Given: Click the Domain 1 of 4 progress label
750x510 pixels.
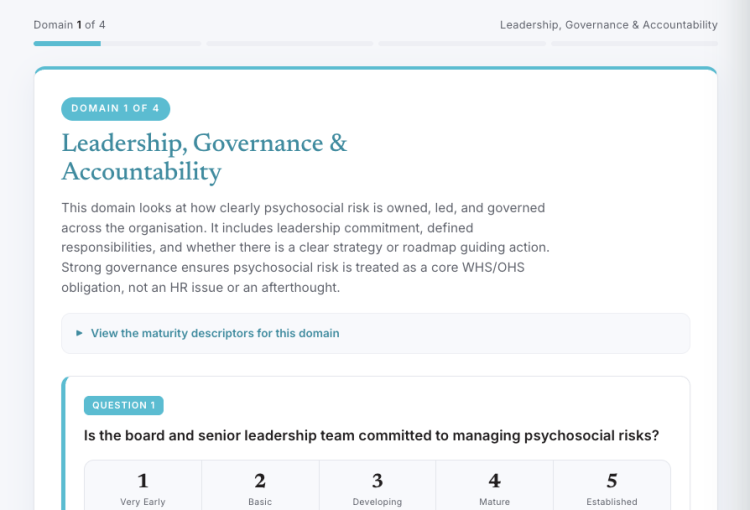Looking at the screenshot, I should pos(69,25).
